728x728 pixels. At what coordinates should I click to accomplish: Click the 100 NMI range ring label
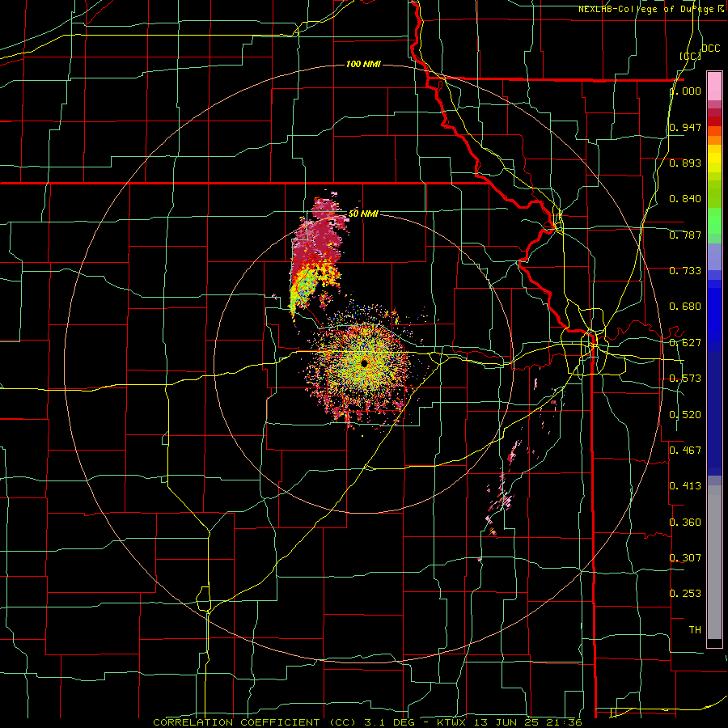click(363, 64)
